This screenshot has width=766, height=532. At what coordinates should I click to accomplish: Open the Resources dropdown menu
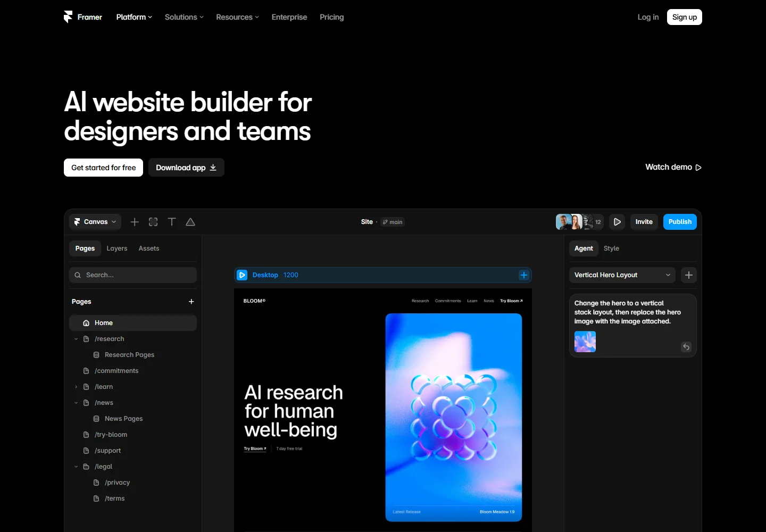[x=238, y=17]
